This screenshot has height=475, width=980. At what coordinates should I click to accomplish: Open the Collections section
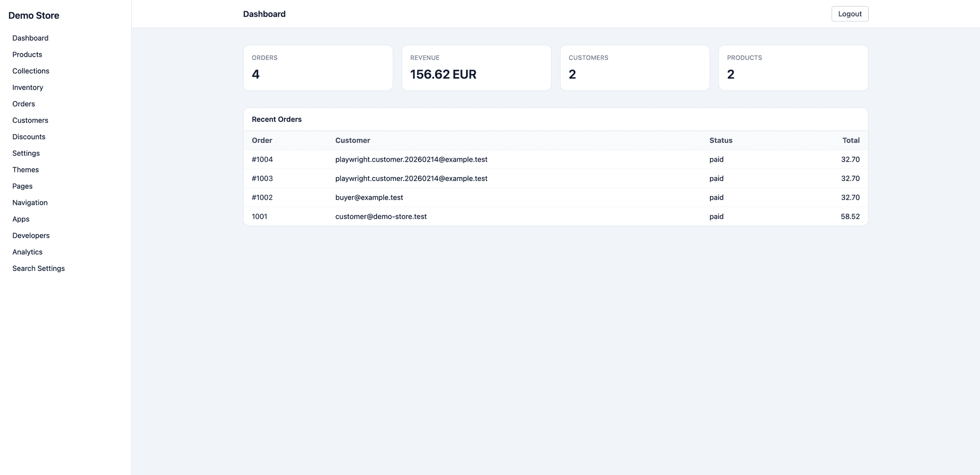(31, 71)
